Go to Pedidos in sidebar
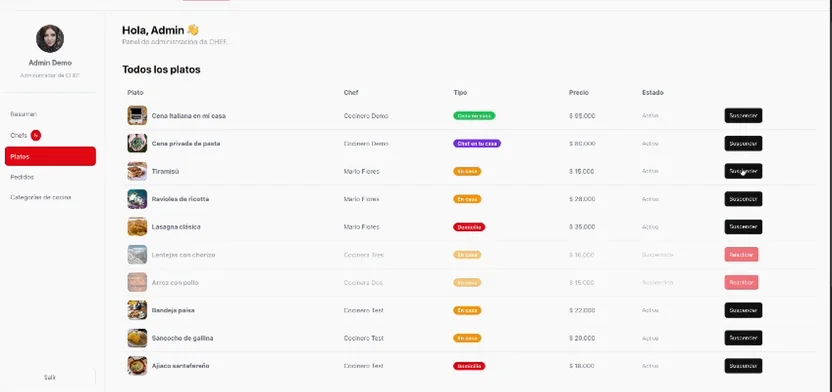The image size is (832, 392). [22, 177]
